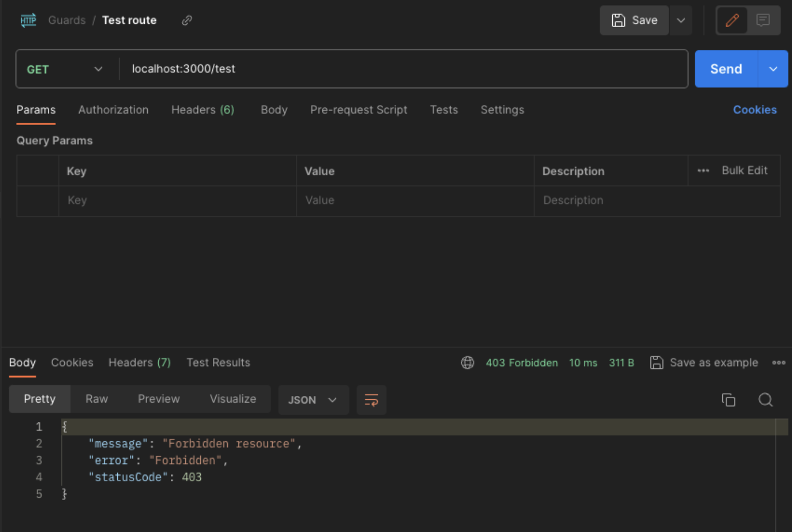Screen dimensions: 792x532
Task: Toggle line wrapping in the response viewer
Action: [371, 400]
